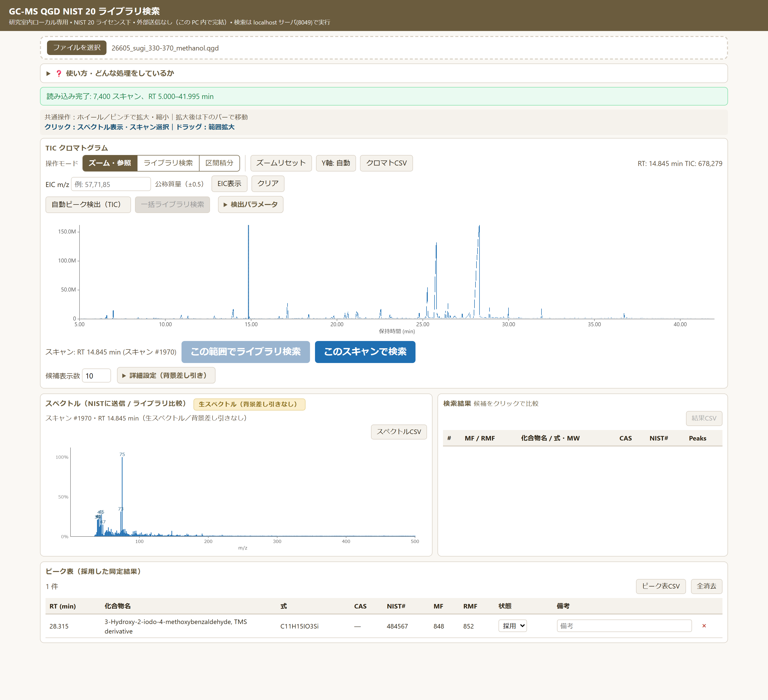This screenshot has width=768, height=700.
Task: Click the ファイルを選択 button
Action: [76, 47]
